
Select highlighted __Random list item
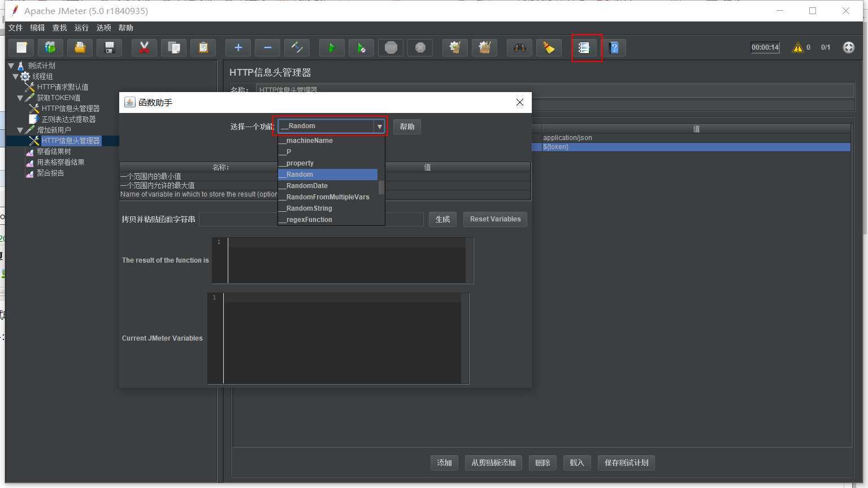coord(328,175)
